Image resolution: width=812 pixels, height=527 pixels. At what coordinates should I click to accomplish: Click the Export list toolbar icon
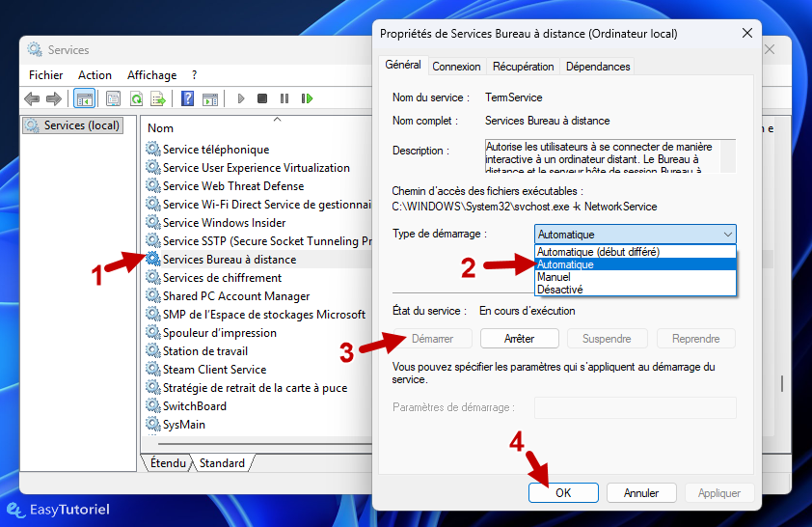(x=158, y=98)
